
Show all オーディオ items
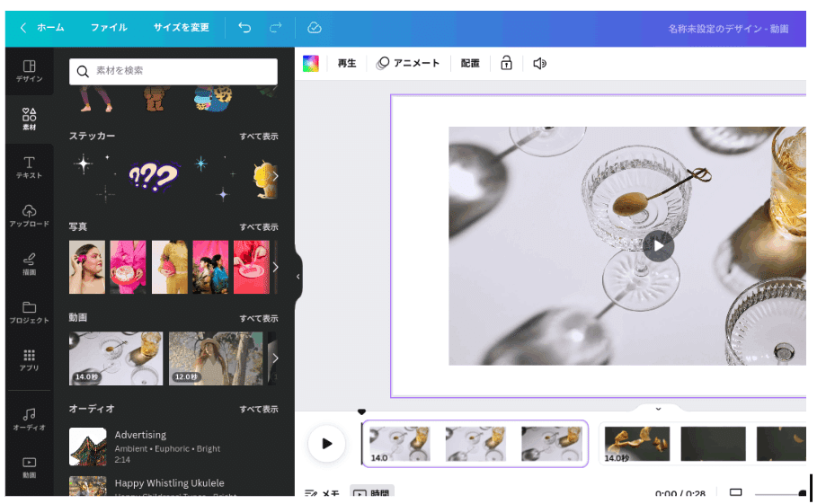259,410
